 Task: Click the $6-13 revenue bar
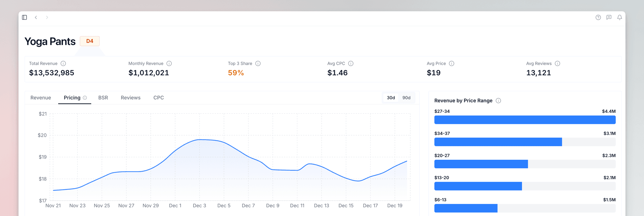[x=466, y=208]
